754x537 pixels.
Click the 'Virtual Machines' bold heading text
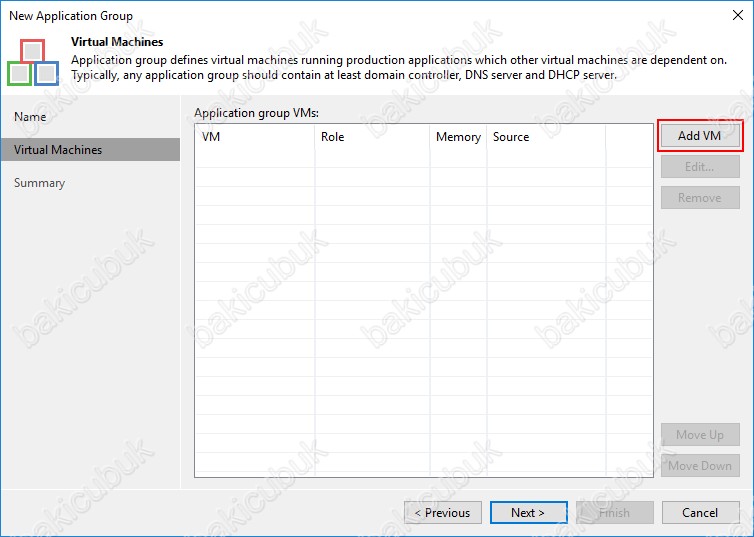tap(117, 42)
